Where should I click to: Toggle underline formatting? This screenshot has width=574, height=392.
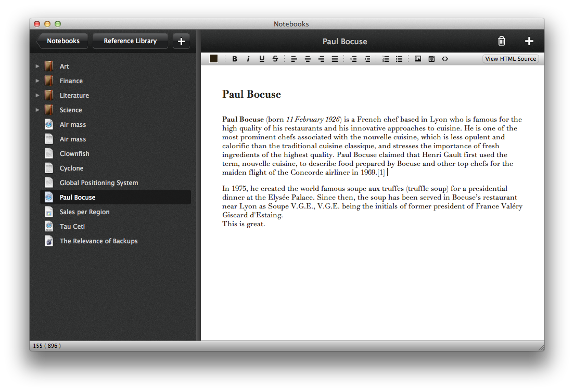pyautogui.click(x=262, y=59)
